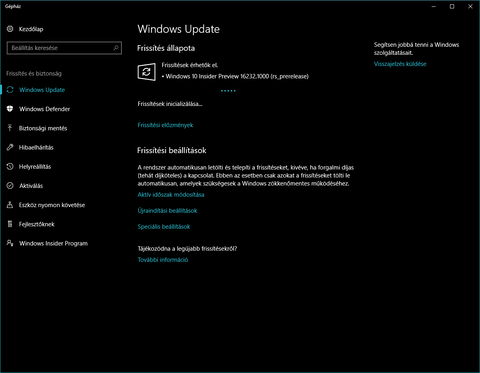This screenshot has width=480, height=373.
Task: Click the Beállítás keresése search field
Action: [x=64, y=48]
